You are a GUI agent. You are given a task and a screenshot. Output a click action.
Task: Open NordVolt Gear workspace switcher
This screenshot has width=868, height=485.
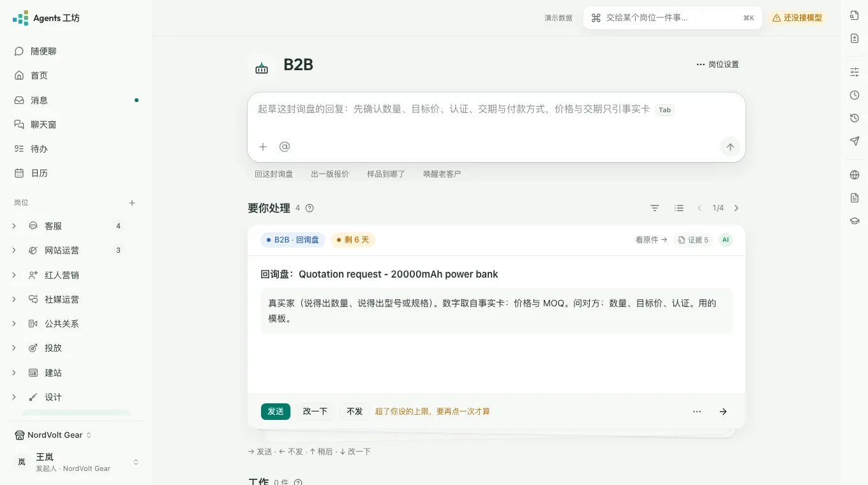(53, 435)
